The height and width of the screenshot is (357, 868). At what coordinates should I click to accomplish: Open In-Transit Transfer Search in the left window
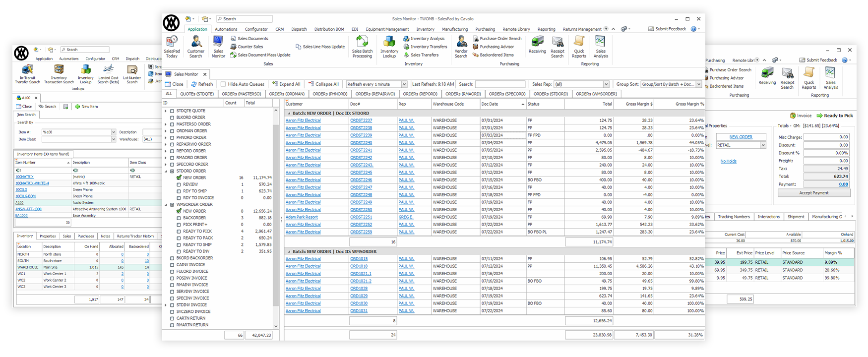coord(27,74)
